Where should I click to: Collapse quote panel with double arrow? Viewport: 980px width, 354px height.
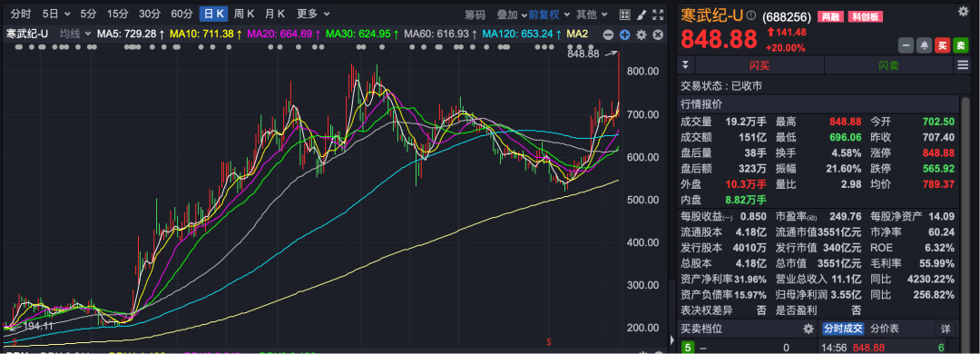(x=685, y=64)
